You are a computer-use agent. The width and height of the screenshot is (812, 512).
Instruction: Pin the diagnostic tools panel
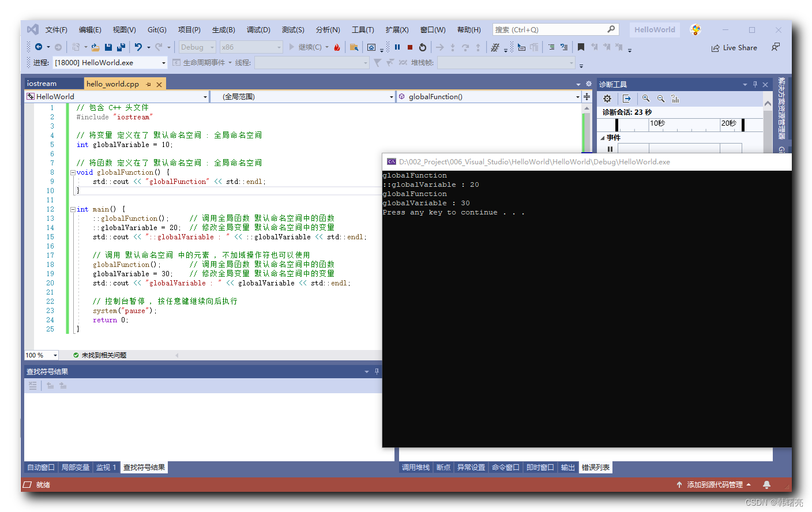[x=755, y=84]
